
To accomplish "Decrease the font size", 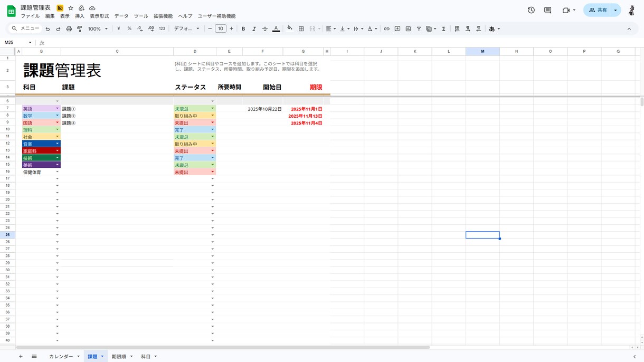I will (210, 29).
